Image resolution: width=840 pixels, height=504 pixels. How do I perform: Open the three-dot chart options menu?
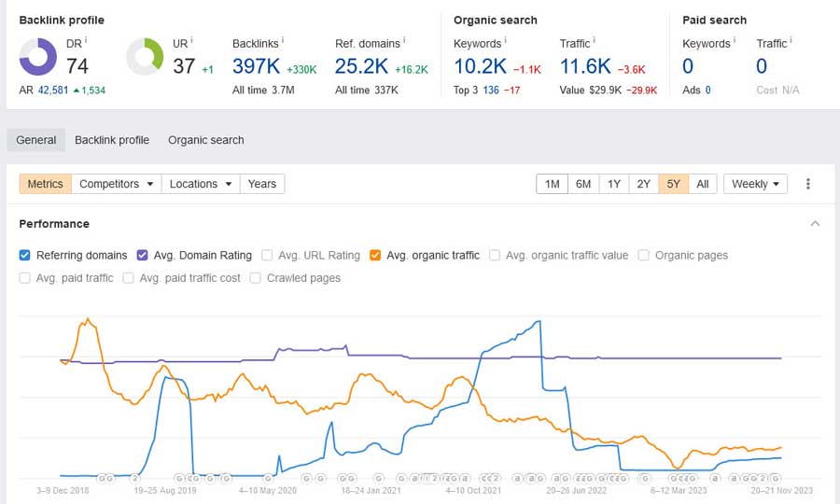pos(807,184)
